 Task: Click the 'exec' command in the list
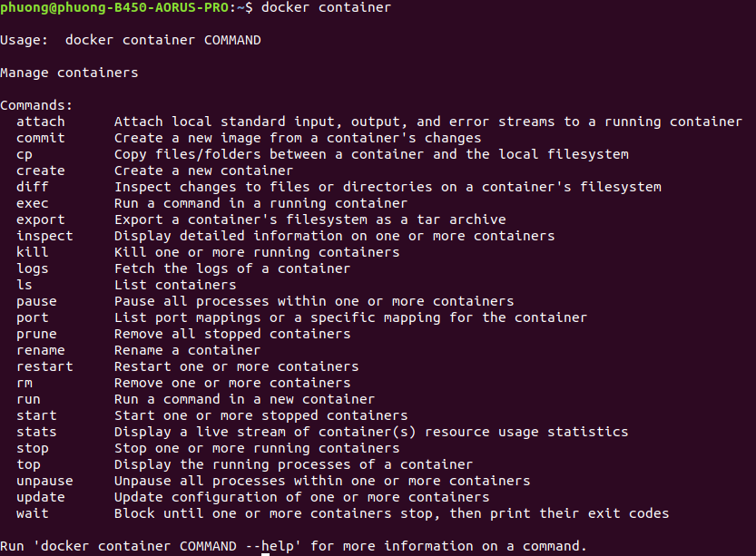click(x=33, y=203)
